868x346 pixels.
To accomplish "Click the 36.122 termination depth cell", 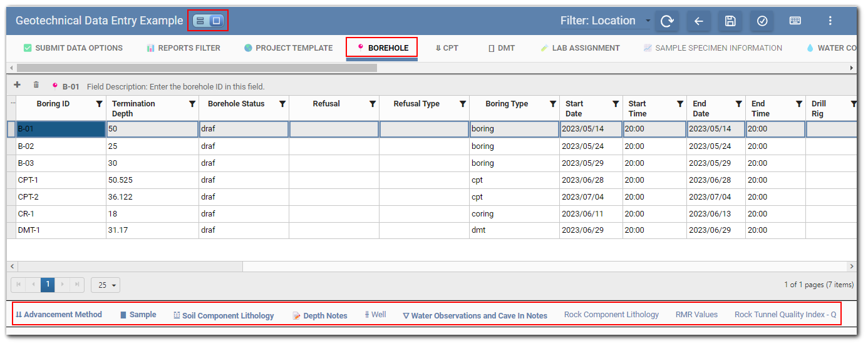I will click(152, 197).
